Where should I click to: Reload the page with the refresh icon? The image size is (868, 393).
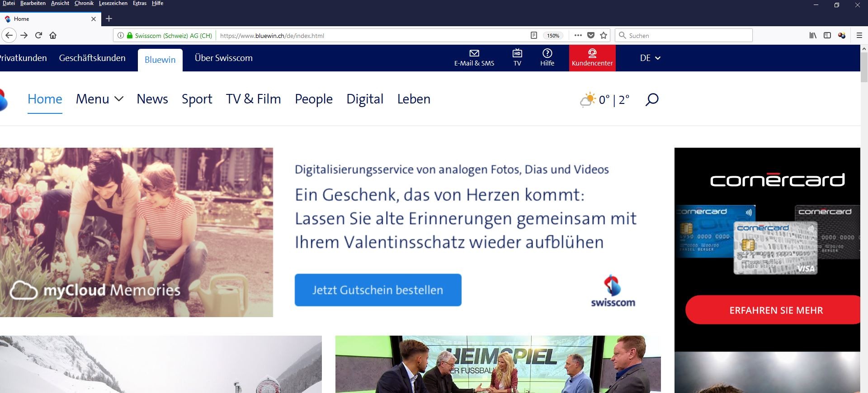(38, 35)
